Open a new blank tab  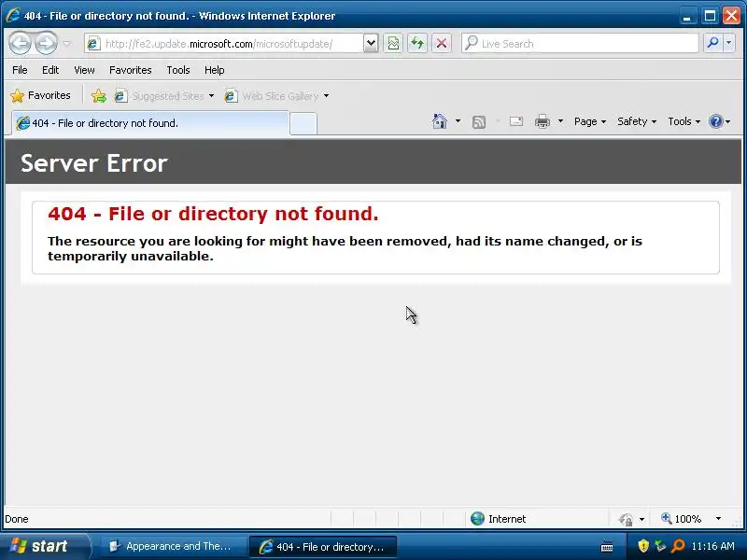(303, 124)
